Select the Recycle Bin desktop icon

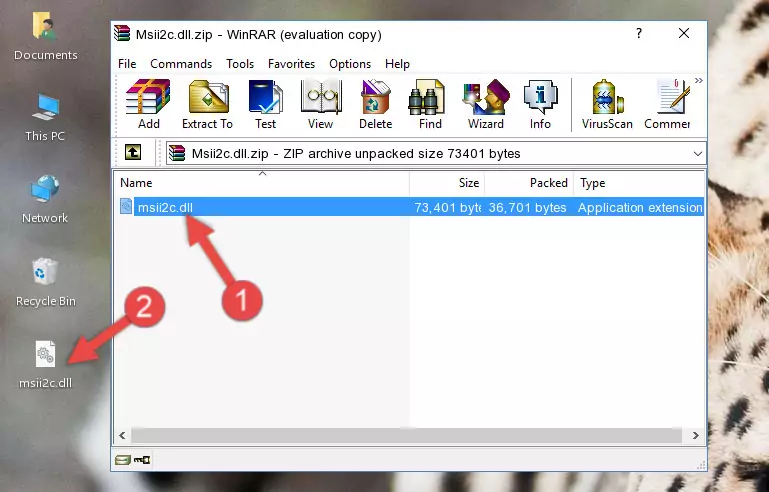(45, 283)
